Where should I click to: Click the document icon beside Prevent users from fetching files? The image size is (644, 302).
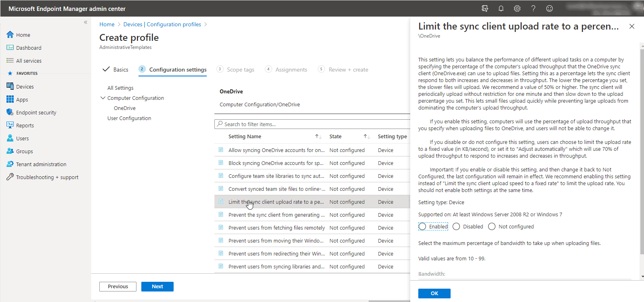click(221, 227)
